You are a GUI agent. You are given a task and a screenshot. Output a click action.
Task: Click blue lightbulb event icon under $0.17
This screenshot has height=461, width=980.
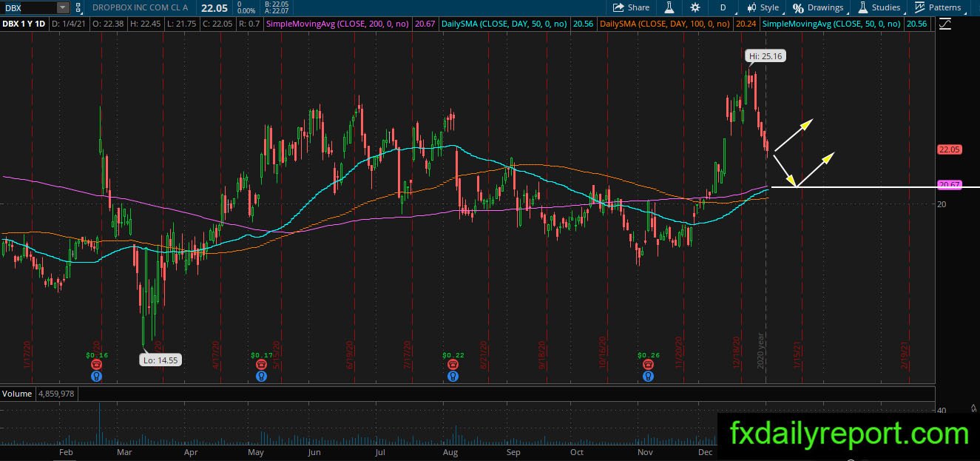click(x=261, y=376)
